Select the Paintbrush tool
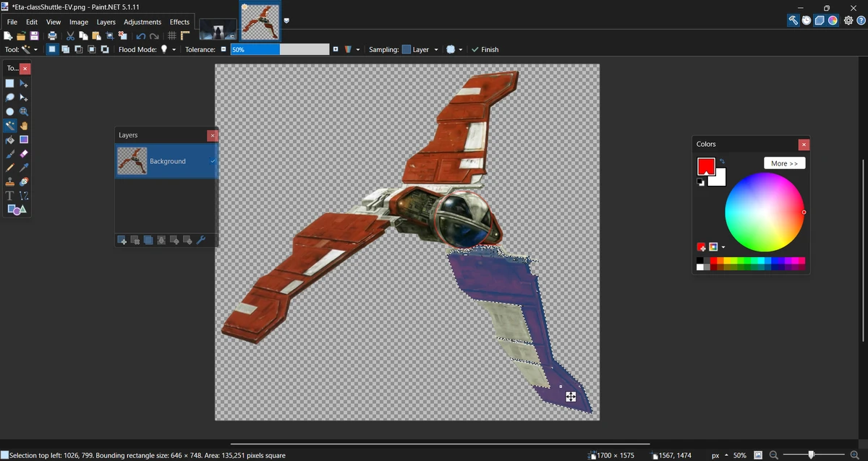This screenshot has height=461, width=868. tap(10, 154)
